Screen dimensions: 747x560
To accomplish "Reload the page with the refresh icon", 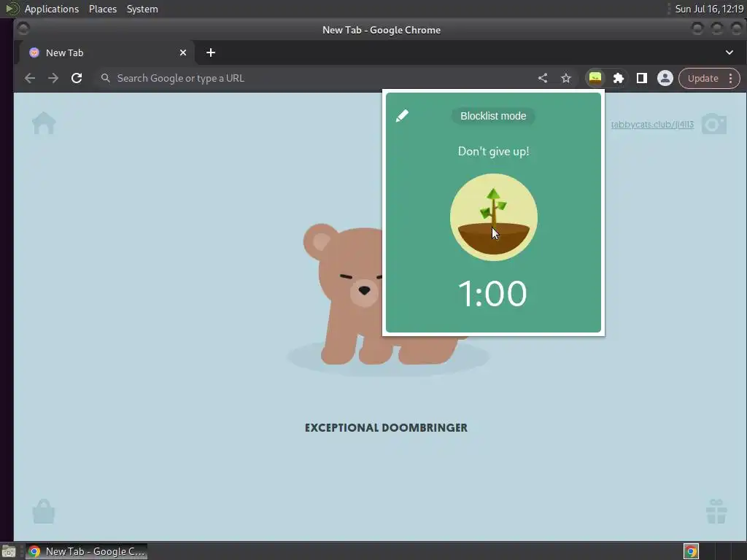I will [77, 78].
